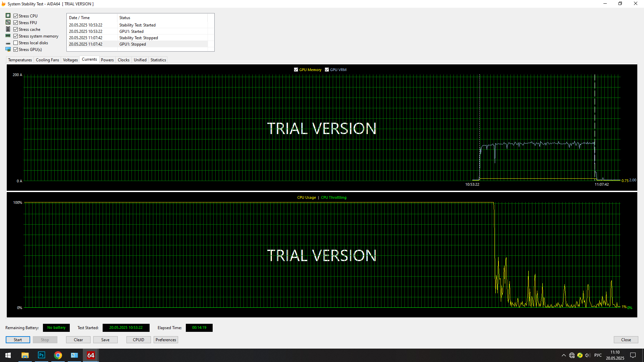Click the CPU Throttling legend label
The image size is (644, 362).
click(x=334, y=197)
